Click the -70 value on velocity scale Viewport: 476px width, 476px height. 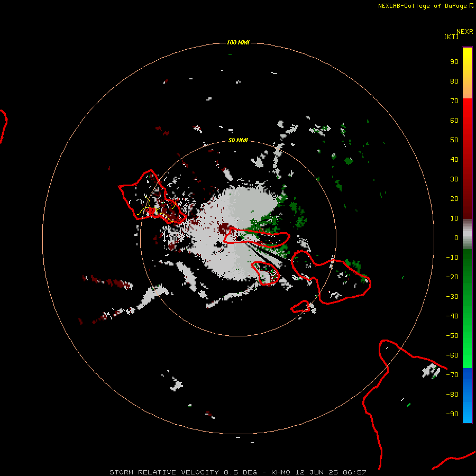pos(452,375)
